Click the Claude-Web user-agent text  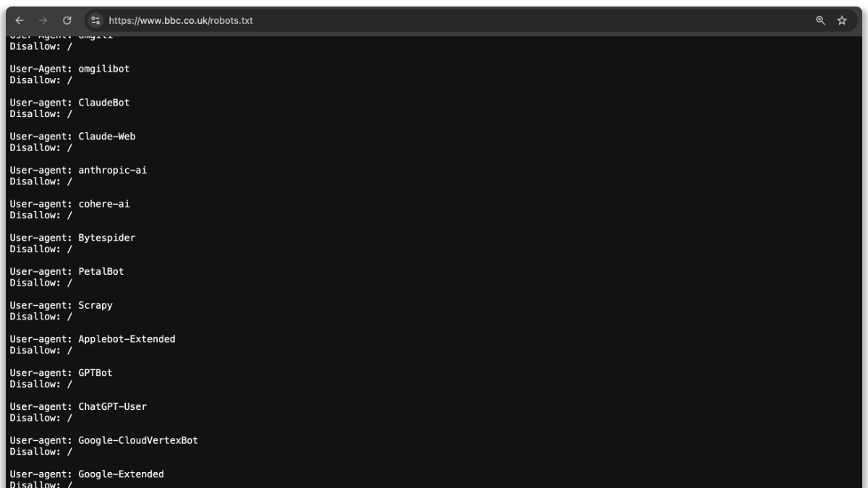(x=72, y=137)
